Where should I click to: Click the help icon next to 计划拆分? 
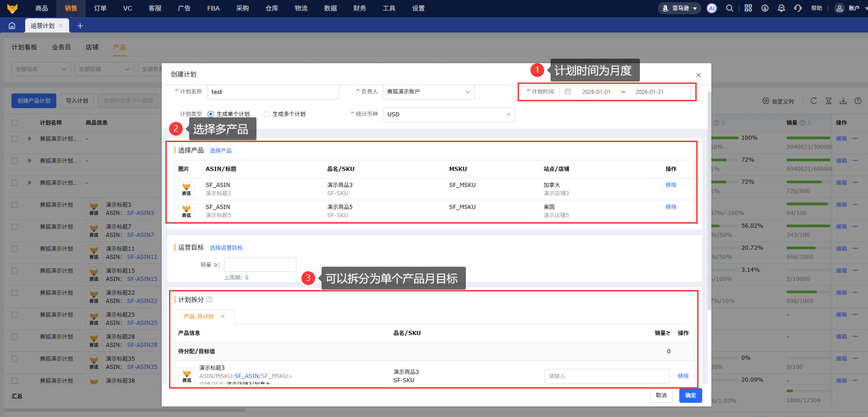point(209,300)
